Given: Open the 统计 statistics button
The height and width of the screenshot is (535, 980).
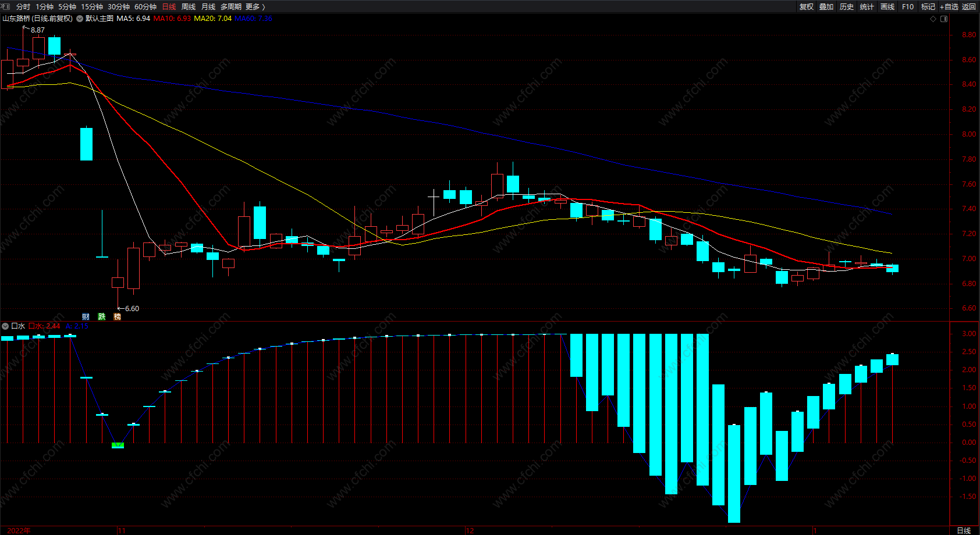Looking at the screenshot, I should (867, 7).
